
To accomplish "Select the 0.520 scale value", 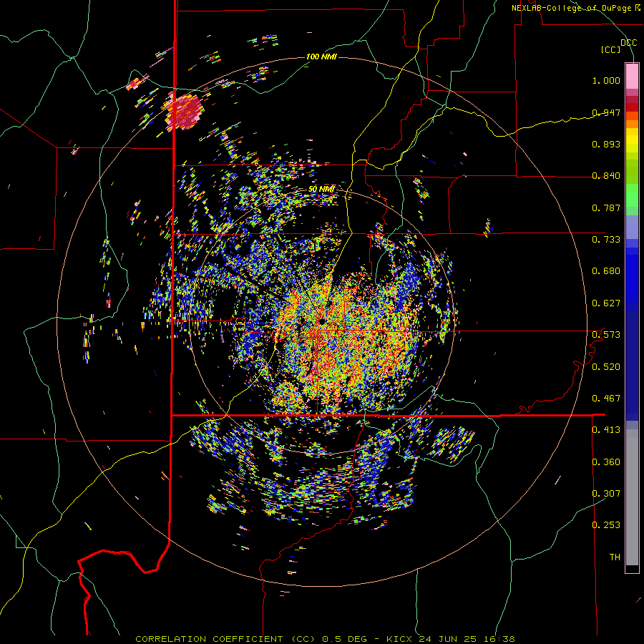I will (606, 367).
